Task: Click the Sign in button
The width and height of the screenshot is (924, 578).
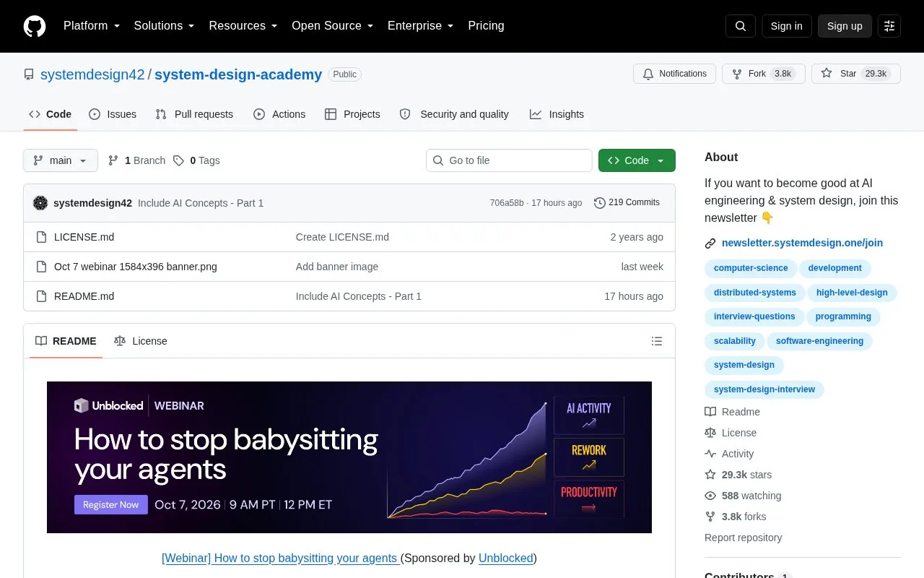Action: click(786, 26)
